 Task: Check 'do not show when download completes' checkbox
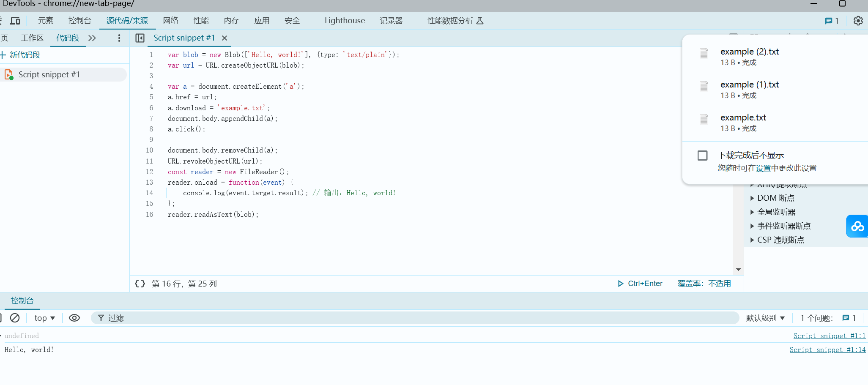(702, 156)
